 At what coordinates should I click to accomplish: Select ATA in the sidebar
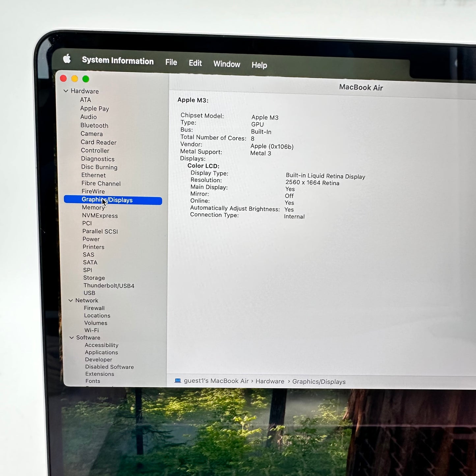(x=85, y=100)
